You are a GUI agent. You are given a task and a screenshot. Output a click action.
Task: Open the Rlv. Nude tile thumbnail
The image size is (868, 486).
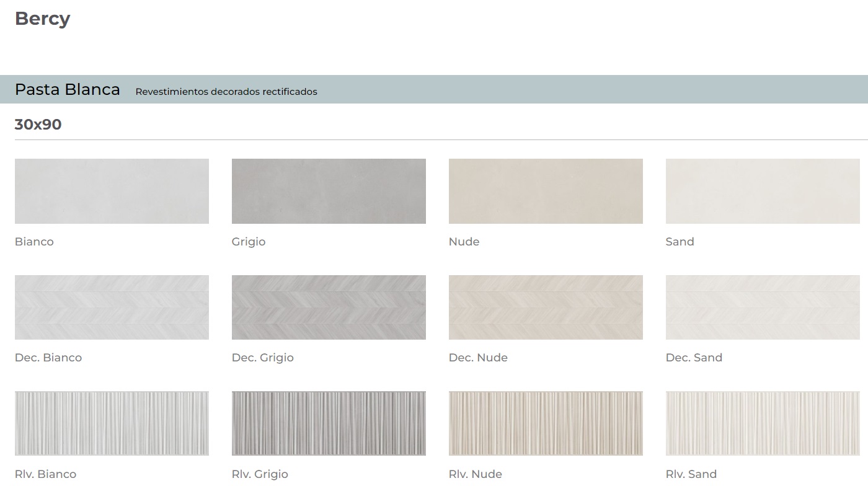[546, 423]
